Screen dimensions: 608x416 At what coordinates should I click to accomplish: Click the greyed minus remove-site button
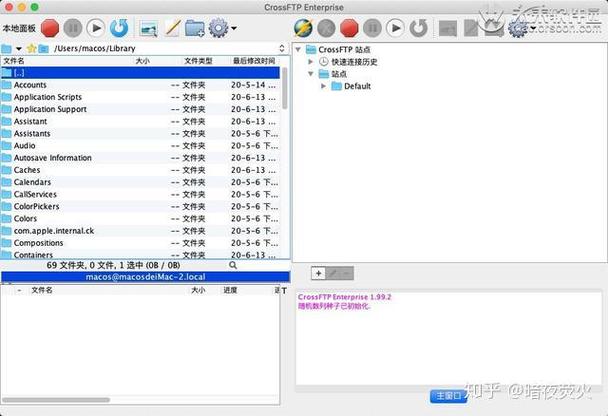coord(346,273)
